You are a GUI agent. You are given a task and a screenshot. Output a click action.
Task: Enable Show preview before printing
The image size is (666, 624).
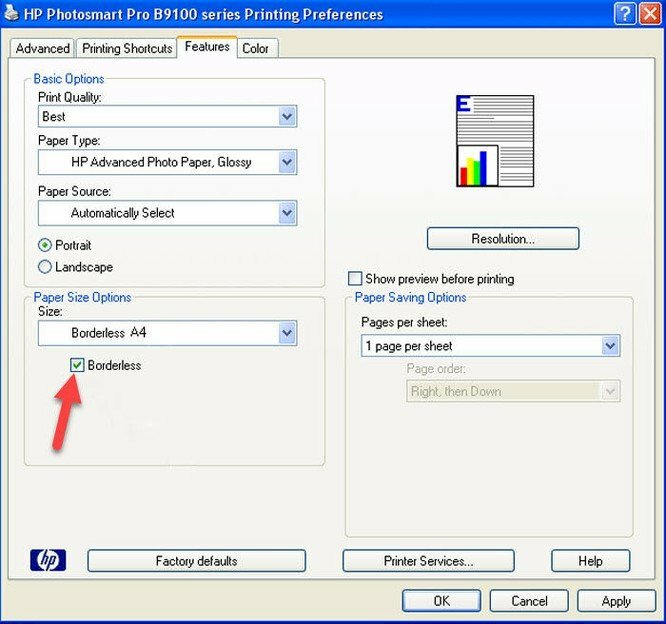[x=354, y=279]
